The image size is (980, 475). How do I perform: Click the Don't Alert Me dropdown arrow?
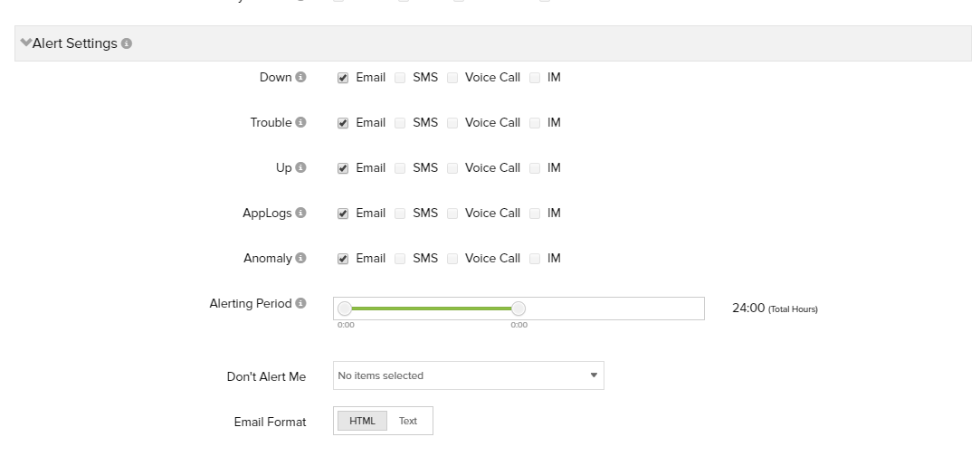(x=594, y=375)
